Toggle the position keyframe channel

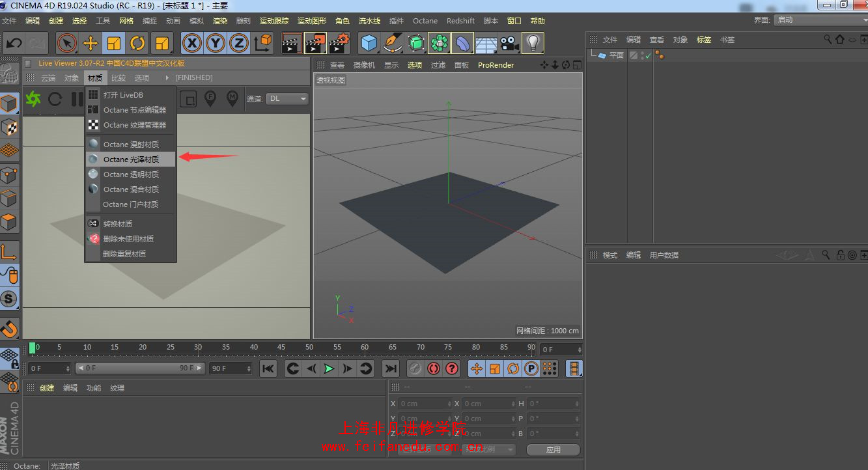(477, 369)
